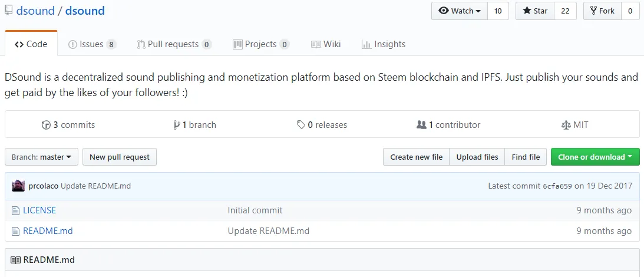Click the repository book icon
The image size is (644, 277).
click(x=9, y=11)
